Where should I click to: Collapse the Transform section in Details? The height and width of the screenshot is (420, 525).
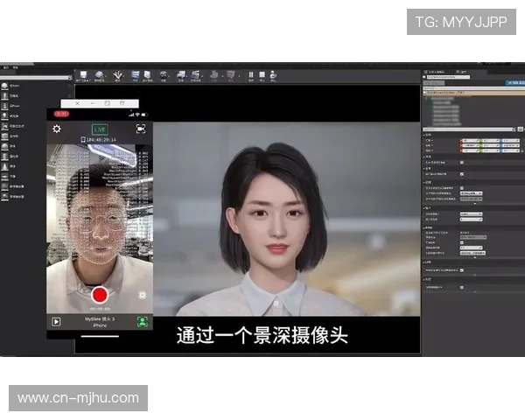(424, 136)
